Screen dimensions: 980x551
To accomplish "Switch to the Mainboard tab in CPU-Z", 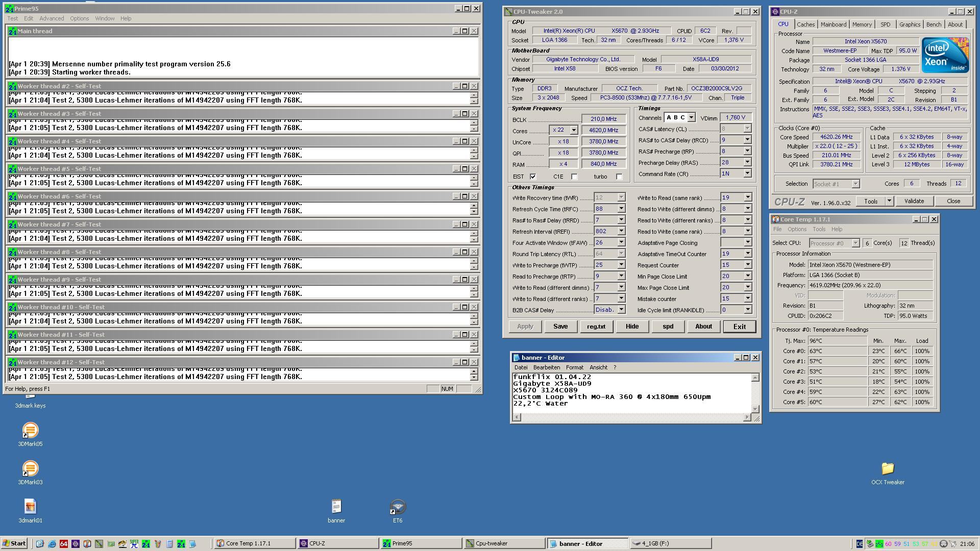I will (x=833, y=24).
